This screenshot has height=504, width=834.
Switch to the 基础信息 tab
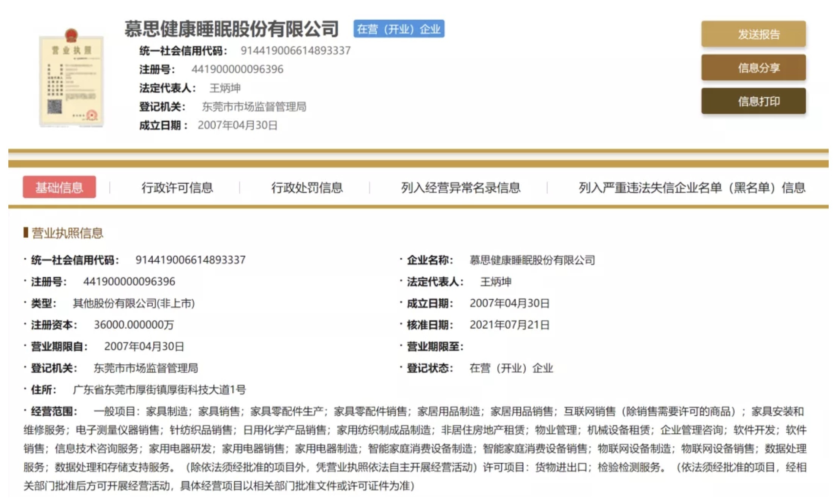(x=60, y=187)
